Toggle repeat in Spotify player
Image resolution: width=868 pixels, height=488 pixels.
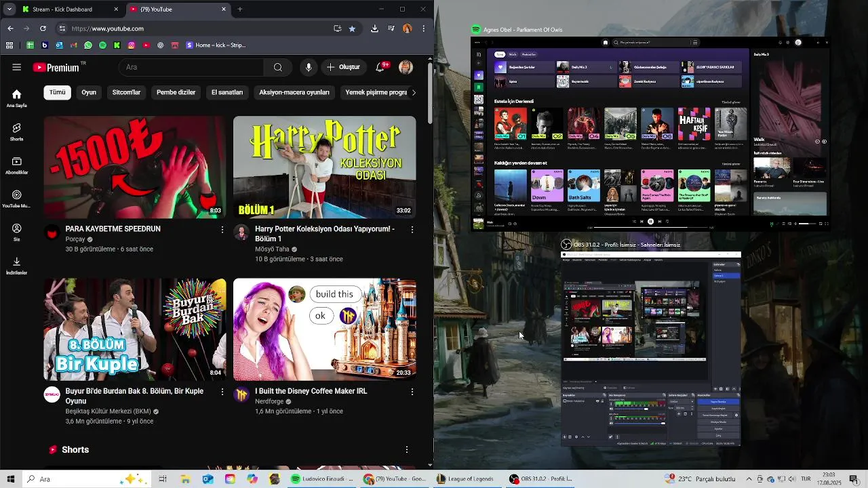[x=667, y=222]
